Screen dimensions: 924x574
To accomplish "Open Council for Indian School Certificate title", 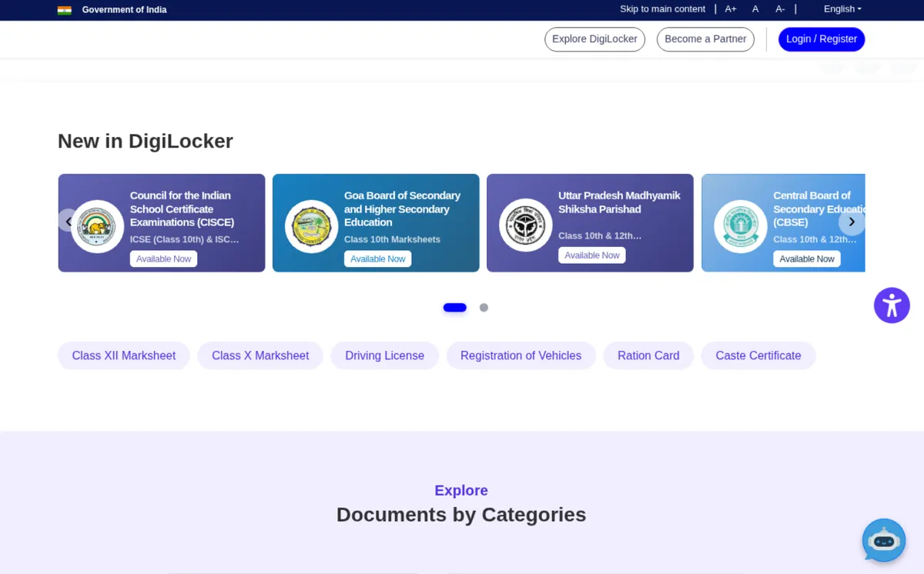I will [x=182, y=209].
